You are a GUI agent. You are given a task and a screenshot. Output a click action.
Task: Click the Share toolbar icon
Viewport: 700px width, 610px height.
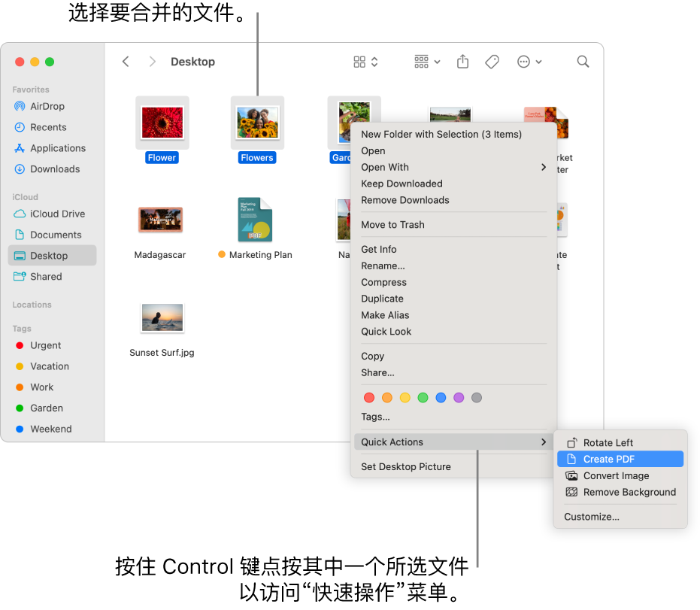tap(463, 62)
